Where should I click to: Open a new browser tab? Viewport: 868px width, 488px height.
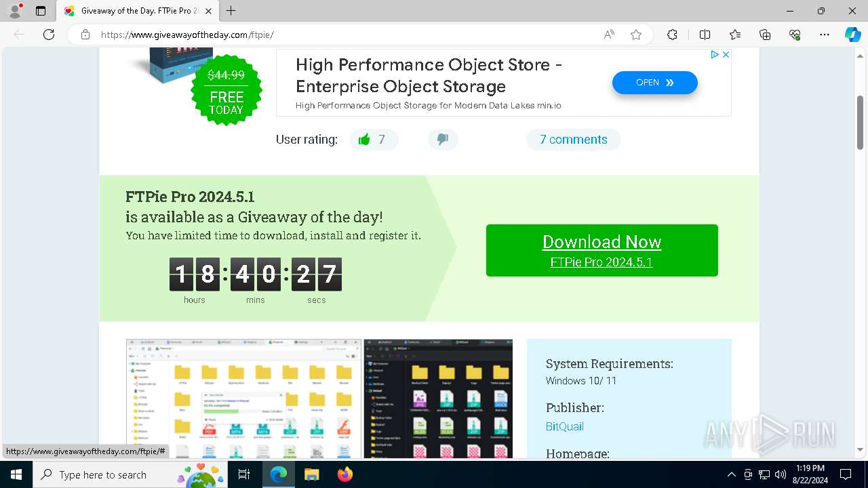click(231, 11)
